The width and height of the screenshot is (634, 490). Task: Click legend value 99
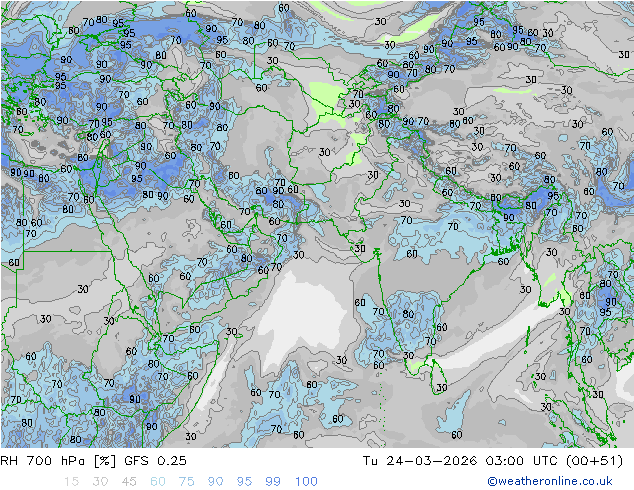(x=273, y=481)
